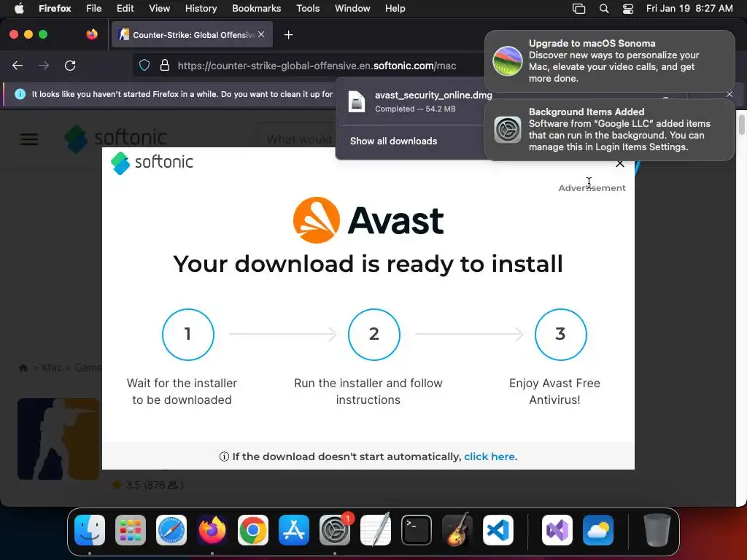Image resolution: width=747 pixels, height=560 pixels.
Task: Click the Mac breadcrumb link
Action: pyautogui.click(x=52, y=367)
